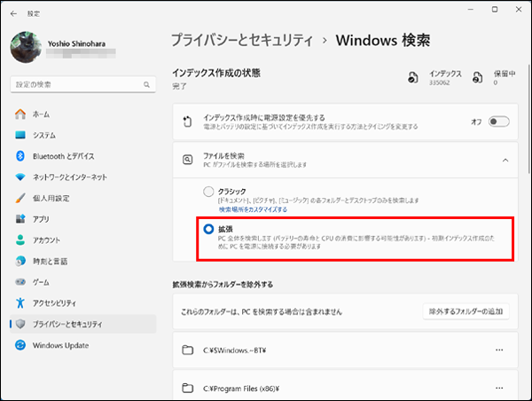The height and width of the screenshot is (401, 532).
Task: Select the クラシック radio button
Action: click(208, 192)
